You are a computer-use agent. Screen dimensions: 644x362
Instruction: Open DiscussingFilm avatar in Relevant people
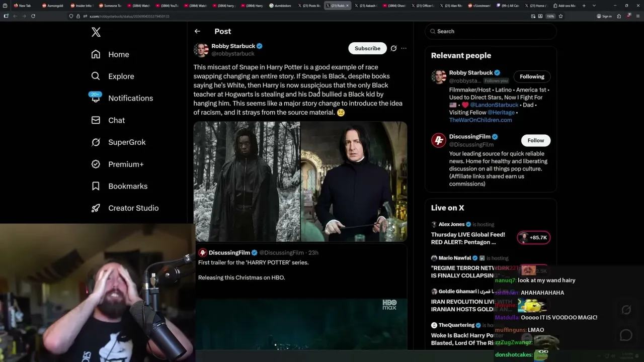pos(439,140)
